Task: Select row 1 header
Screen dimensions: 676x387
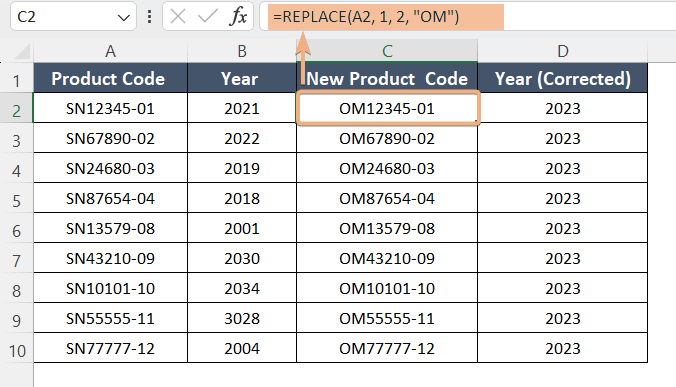Action: tap(16, 79)
